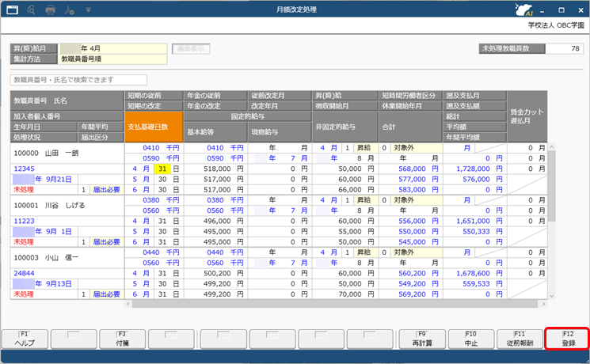Click the printer icon
Screen dimensions: 590x364
(51, 10)
